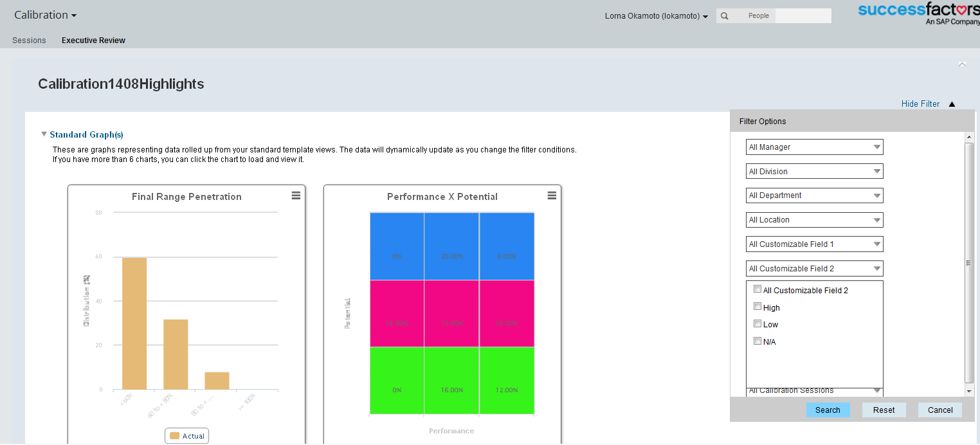The width and height of the screenshot is (980, 445).
Task: Click the people search input field
Action: pos(803,16)
